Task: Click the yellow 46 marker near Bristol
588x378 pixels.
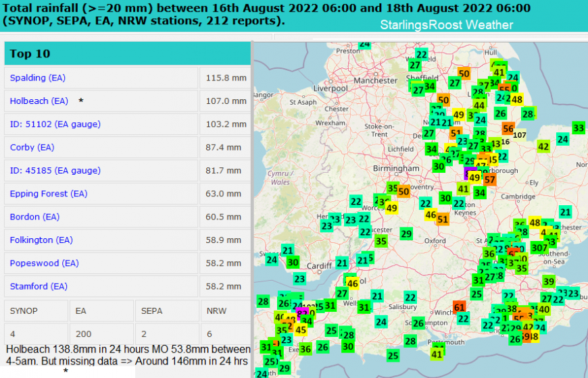Action: (353, 283)
